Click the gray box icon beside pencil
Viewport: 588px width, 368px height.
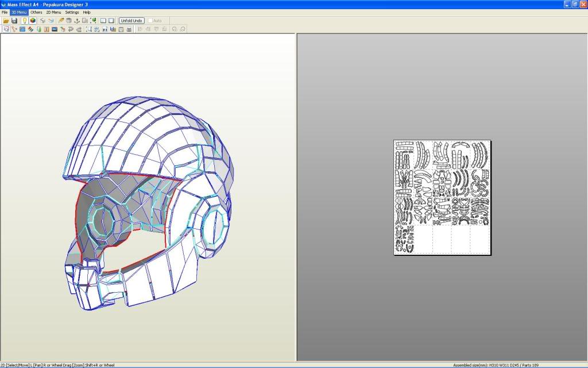click(x=69, y=21)
